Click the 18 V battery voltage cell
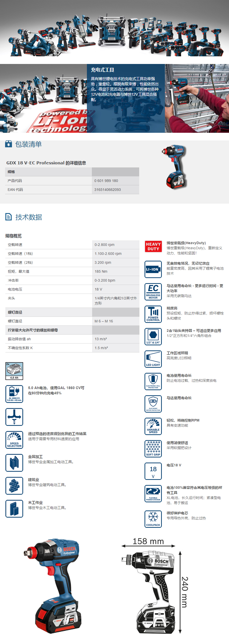Image resolution: width=229 pixels, height=644 pixels. pyautogui.click(x=116, y=289)
